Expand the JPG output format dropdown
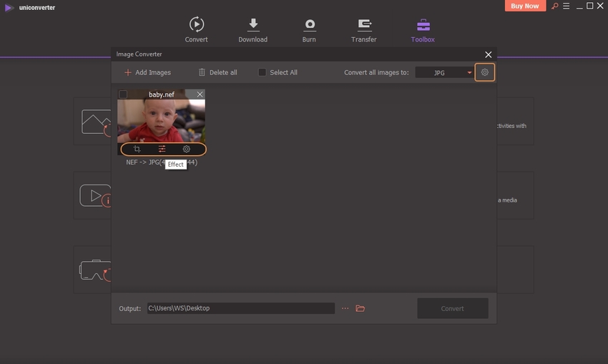The height and width of the screenshot is (364, 608). pyautogui.click(x=469, y=73)
